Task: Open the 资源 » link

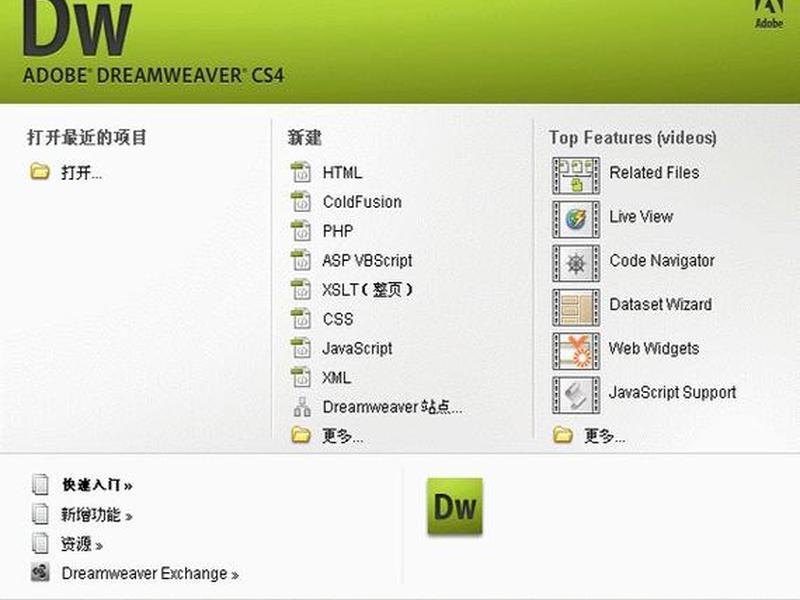Action: click(82, 544)
